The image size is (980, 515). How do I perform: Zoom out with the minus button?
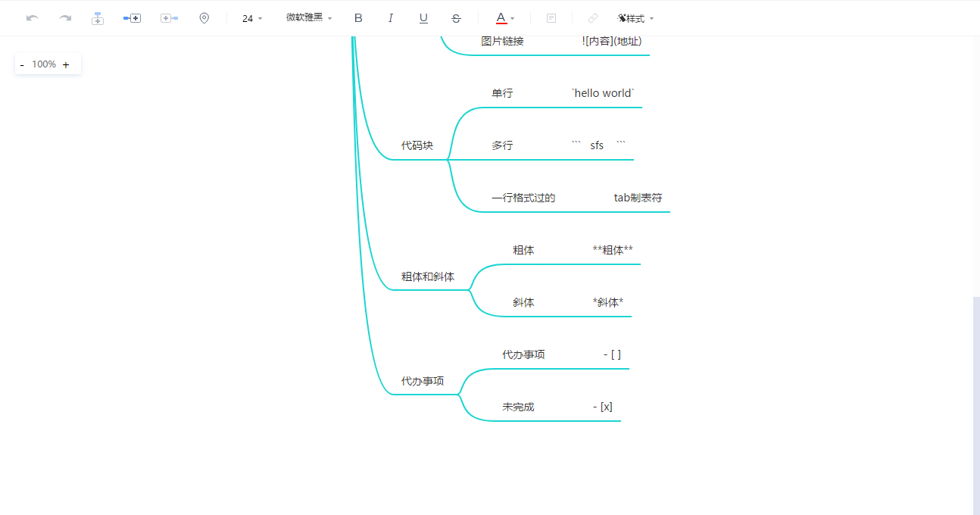tap(22, 65)
